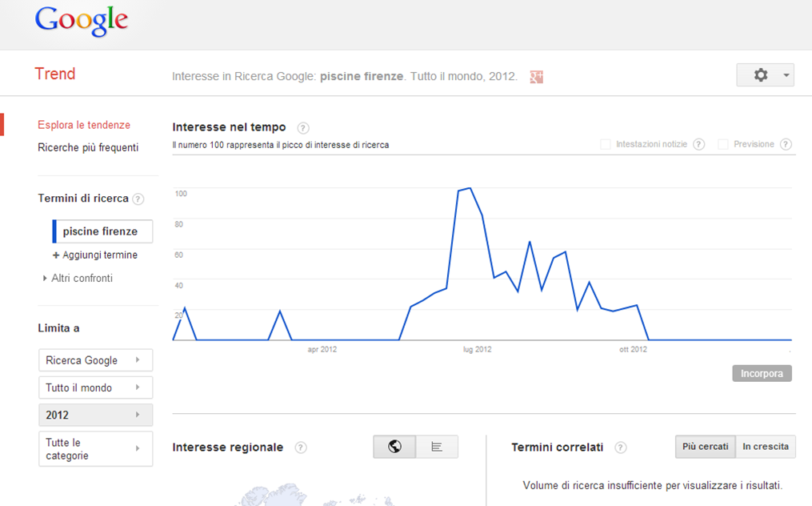
Task: Click the chart peak near lug 2012
Action: [x=469, y=188]
